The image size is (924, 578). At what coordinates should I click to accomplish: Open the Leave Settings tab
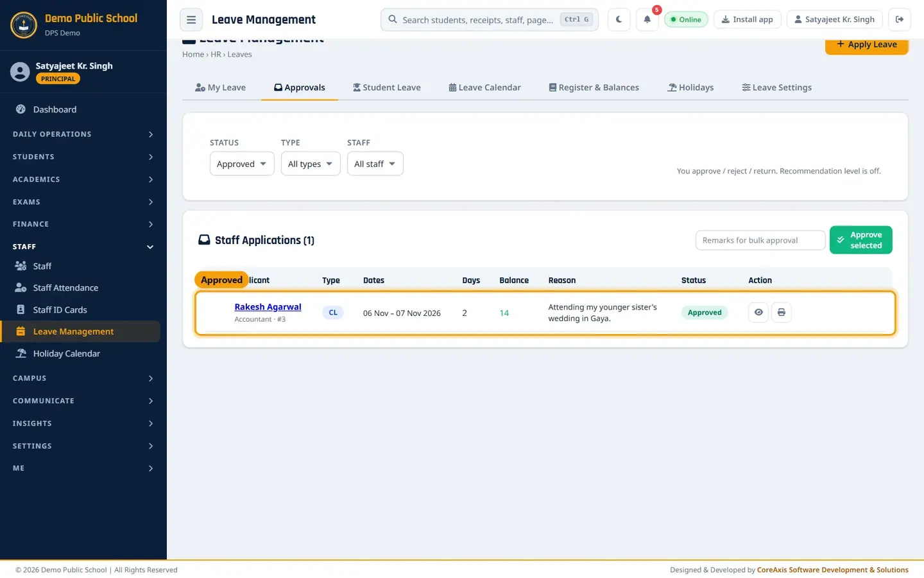click(x=777, y=87)
